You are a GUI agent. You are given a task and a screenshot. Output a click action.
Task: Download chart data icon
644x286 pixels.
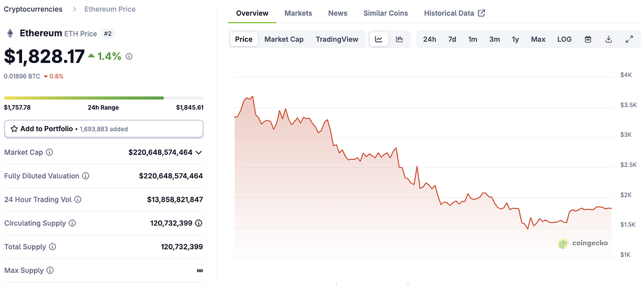609,39
